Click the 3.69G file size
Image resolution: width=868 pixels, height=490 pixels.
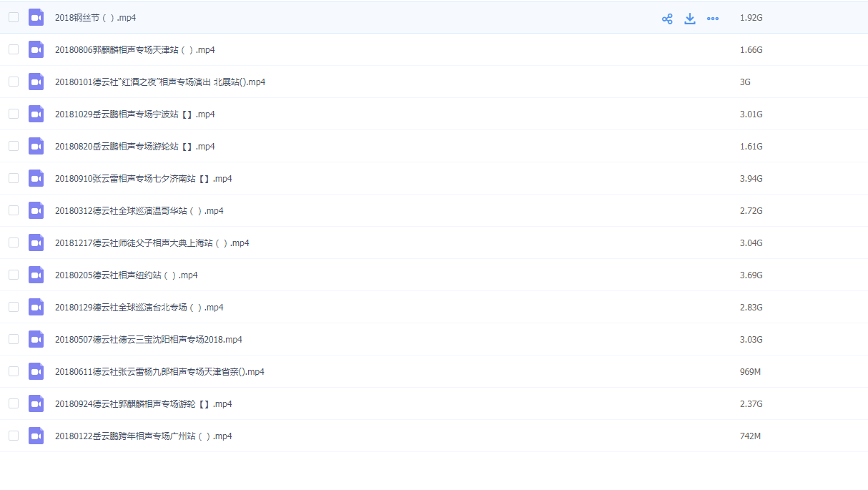(751, 275)
